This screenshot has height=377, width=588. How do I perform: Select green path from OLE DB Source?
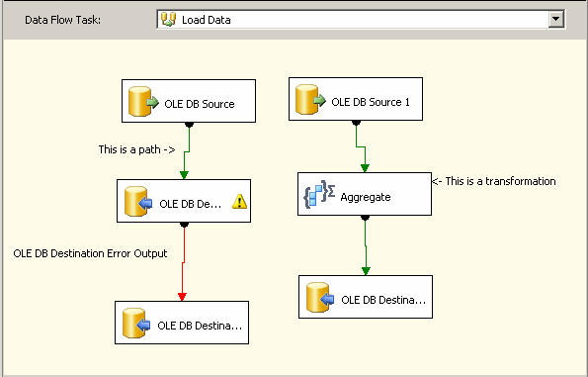click(x=187, y=151)
